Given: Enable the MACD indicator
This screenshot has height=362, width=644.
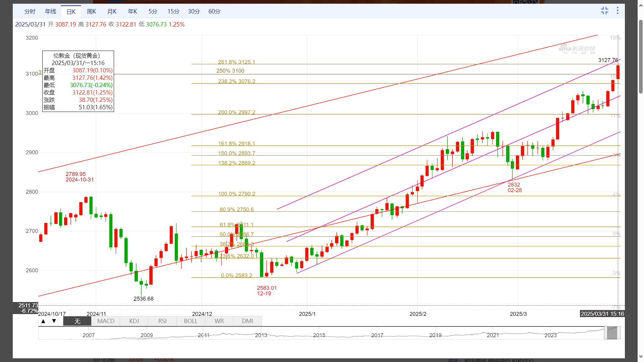Looking at the screenshot, I should 106,321.
